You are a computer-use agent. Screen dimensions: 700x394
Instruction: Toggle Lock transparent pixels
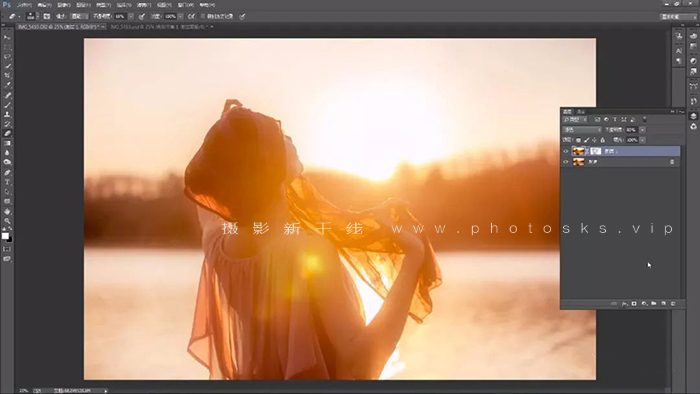coord(578,140)
